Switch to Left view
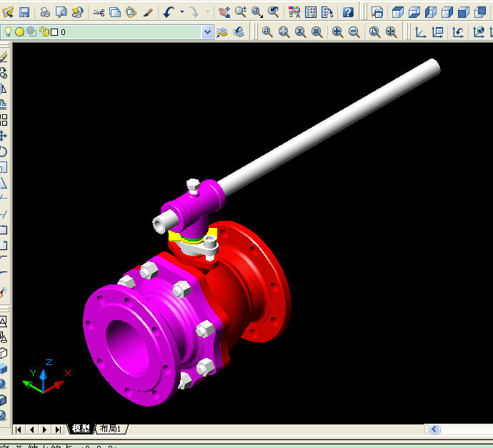This screenshot has height=448, width=493. pyautogui.click(x=430, y=12)
